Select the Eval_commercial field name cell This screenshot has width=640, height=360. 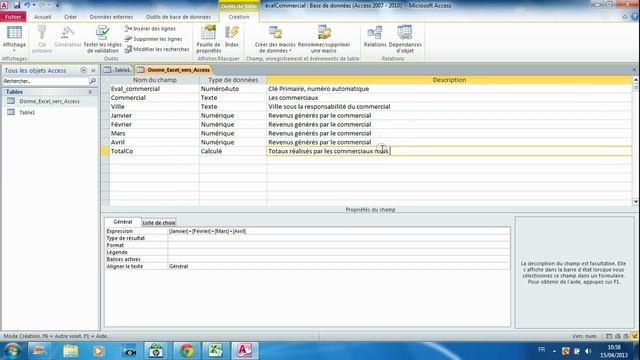pos(154,89)
